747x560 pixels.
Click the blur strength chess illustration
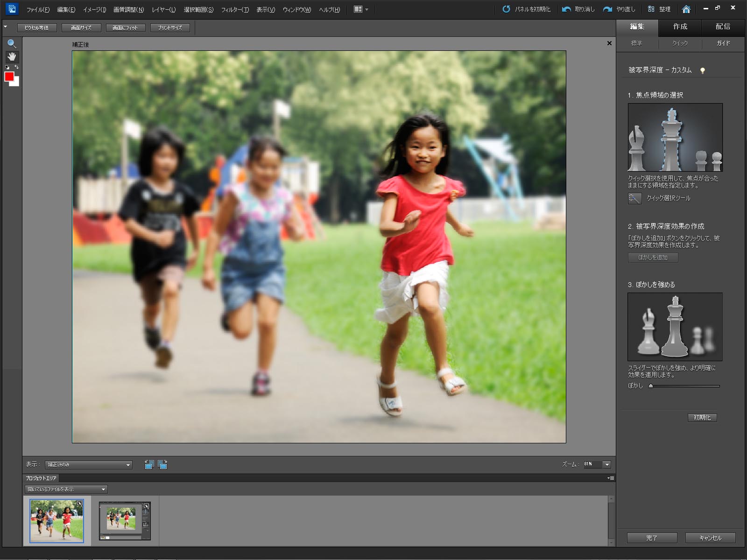(x=675, y=327)
